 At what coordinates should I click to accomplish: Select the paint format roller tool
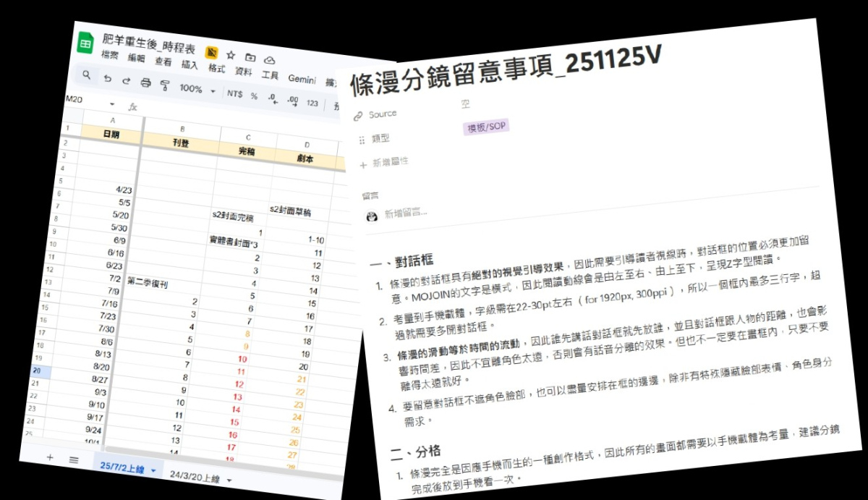point(164,85)
